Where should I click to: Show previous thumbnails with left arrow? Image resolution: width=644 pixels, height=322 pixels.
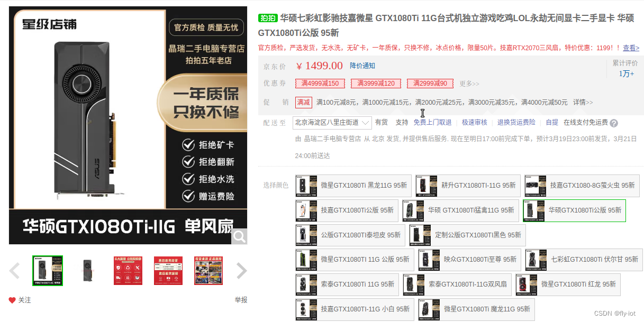[15, 271]
